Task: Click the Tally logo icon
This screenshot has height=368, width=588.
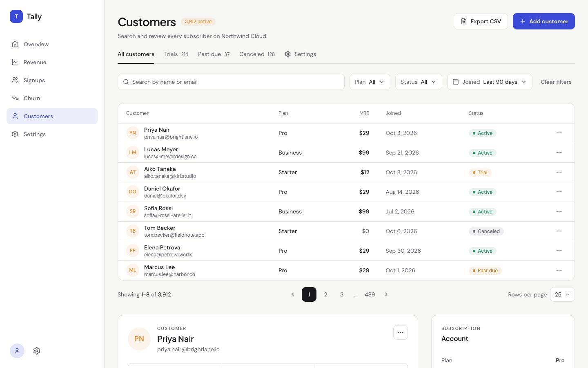Action: pos(16,16)
